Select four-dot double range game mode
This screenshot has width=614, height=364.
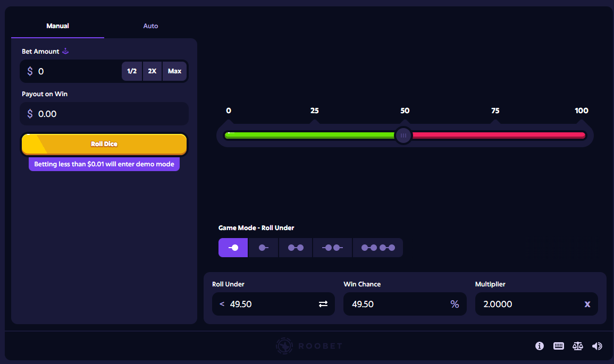point(378,248)
